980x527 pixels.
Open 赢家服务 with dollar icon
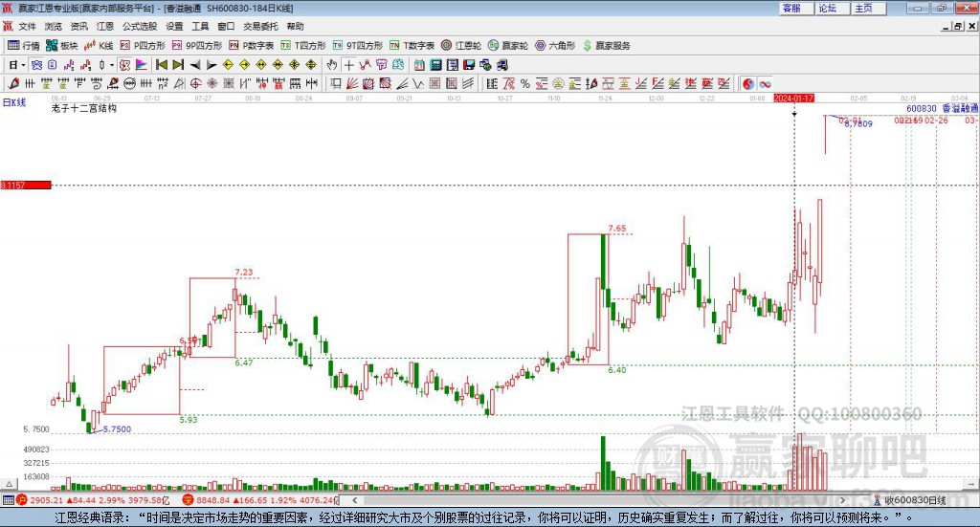tap(606, 46)
